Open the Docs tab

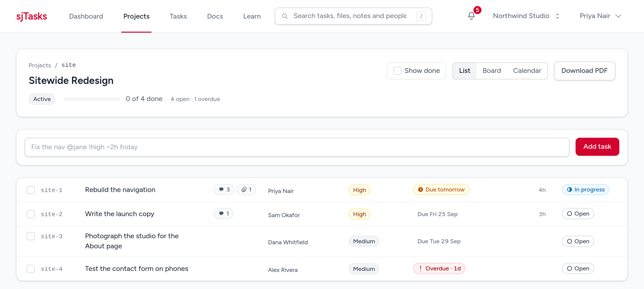pos(215,16)
